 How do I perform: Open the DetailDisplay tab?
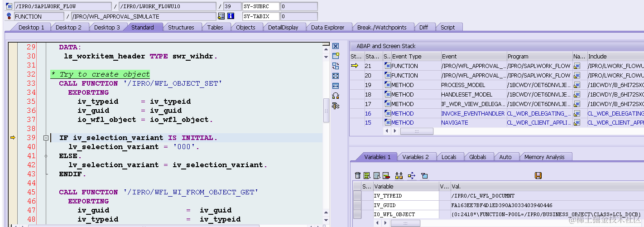(283, 27)
